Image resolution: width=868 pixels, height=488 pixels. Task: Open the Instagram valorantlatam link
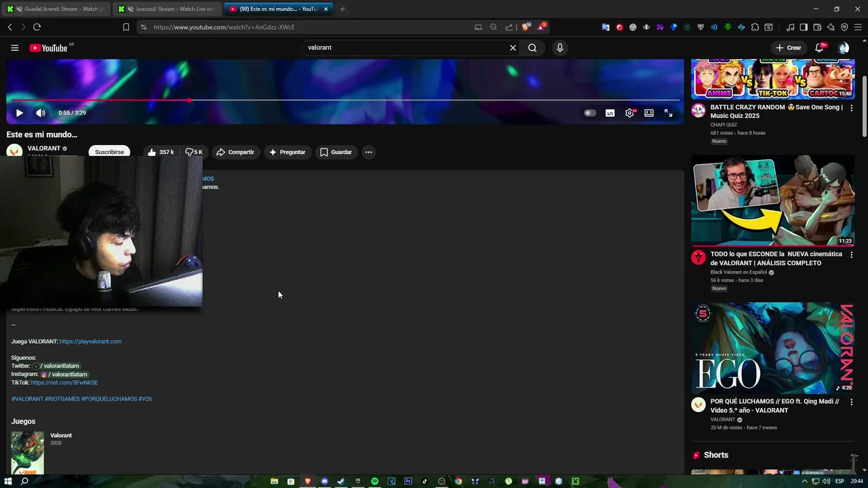(x=64, y=374)
